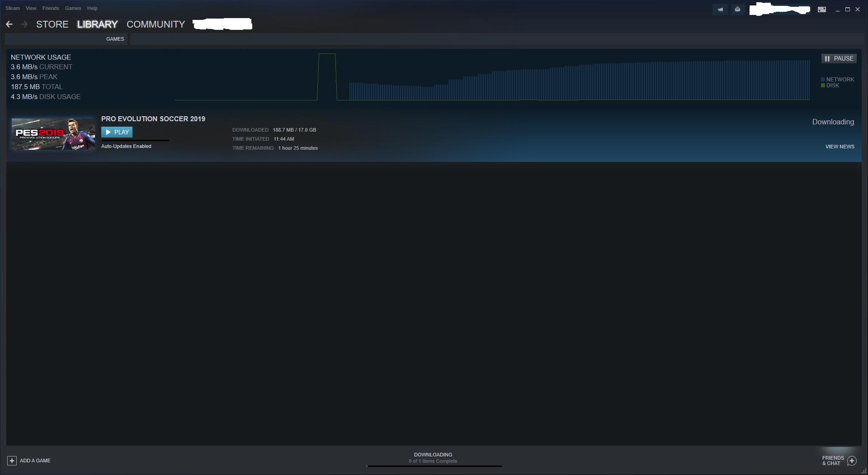Open the Help menu

pyautogui.click(x=92, y=8)
